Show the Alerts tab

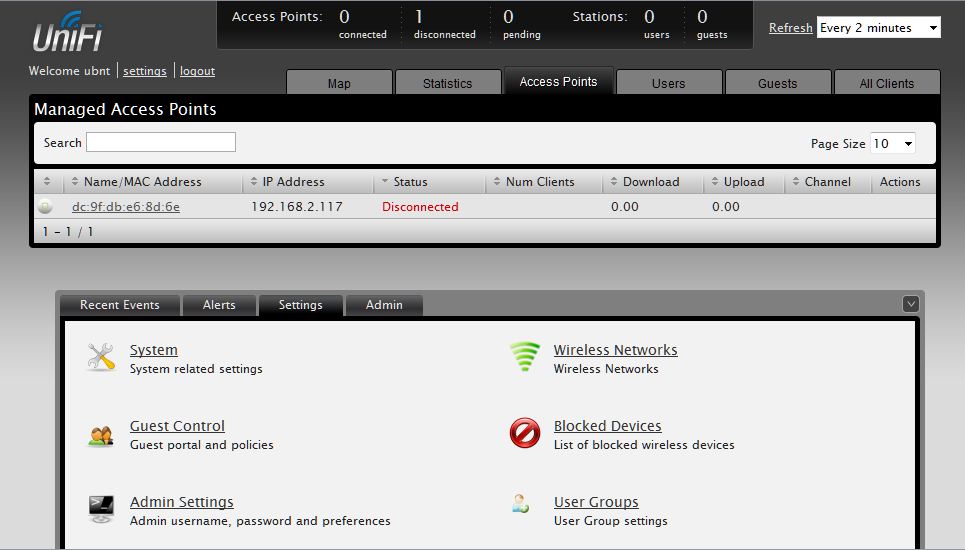[x=219, y=305]
